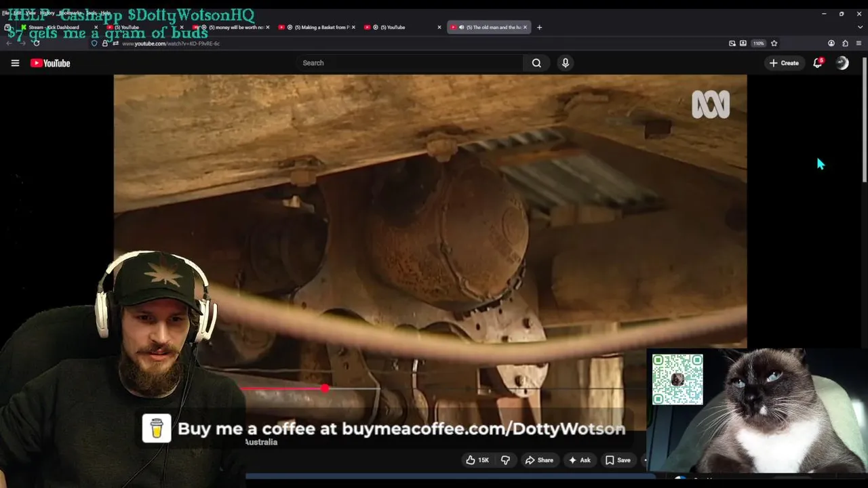Click the YouTube search magnifier button
The image size is (868, 488).
(x=536, y=63)
